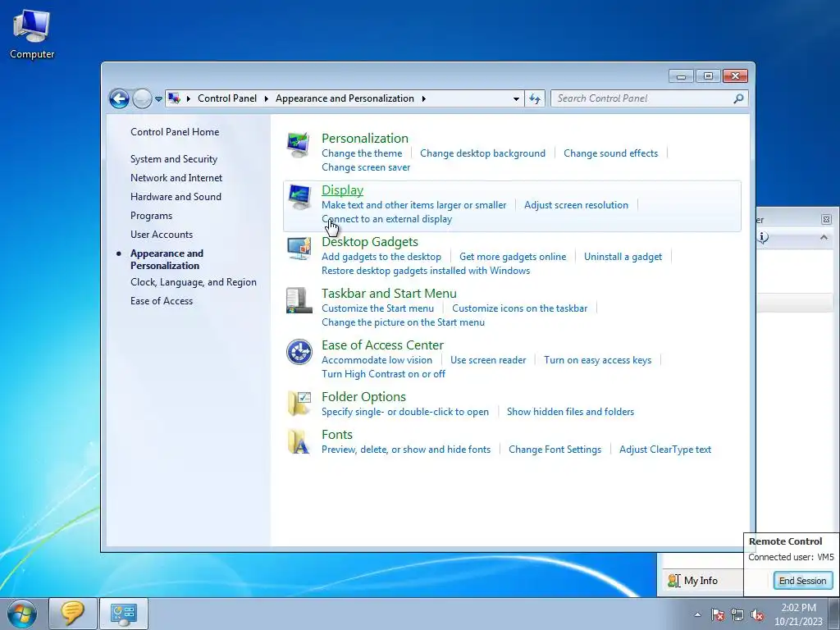Viewport: 840px width, 630px height.
Task: Open the Ease of Access Center icon
Action: pyautogui.click(x=299, y=352)
